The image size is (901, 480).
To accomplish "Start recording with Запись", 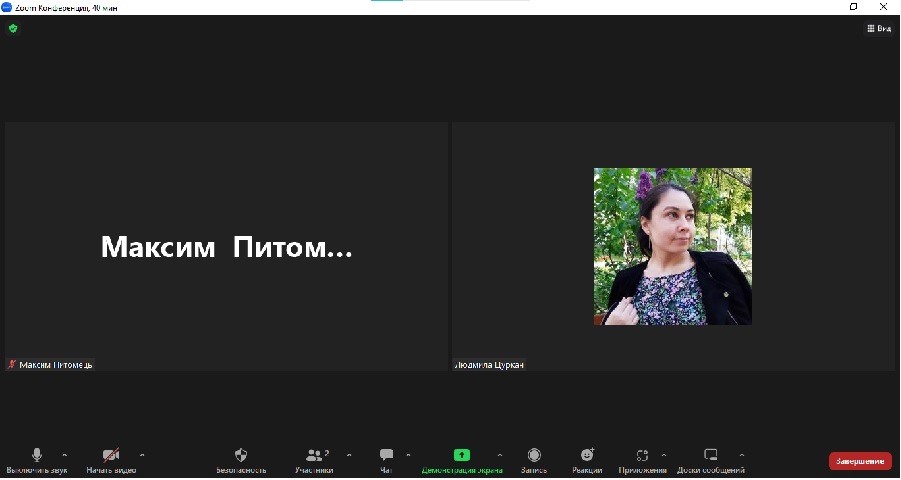I will (534, 461).
